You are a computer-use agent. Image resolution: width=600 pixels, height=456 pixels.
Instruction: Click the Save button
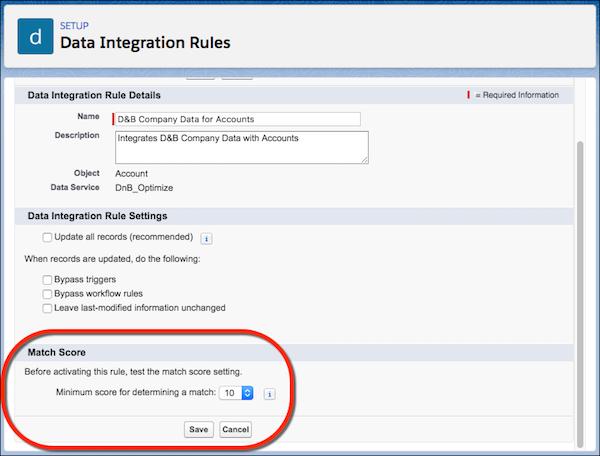tap(199, 430)
